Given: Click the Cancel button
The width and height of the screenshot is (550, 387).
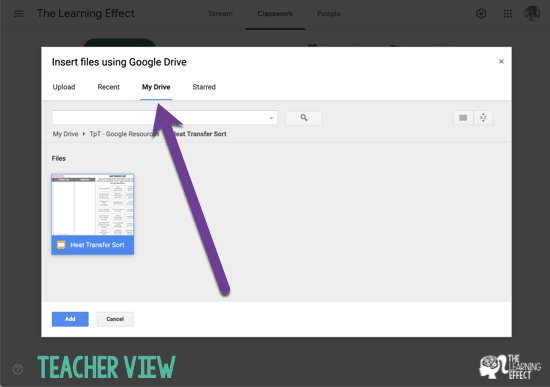Looking at the screenshot, I should pos(115,319).
